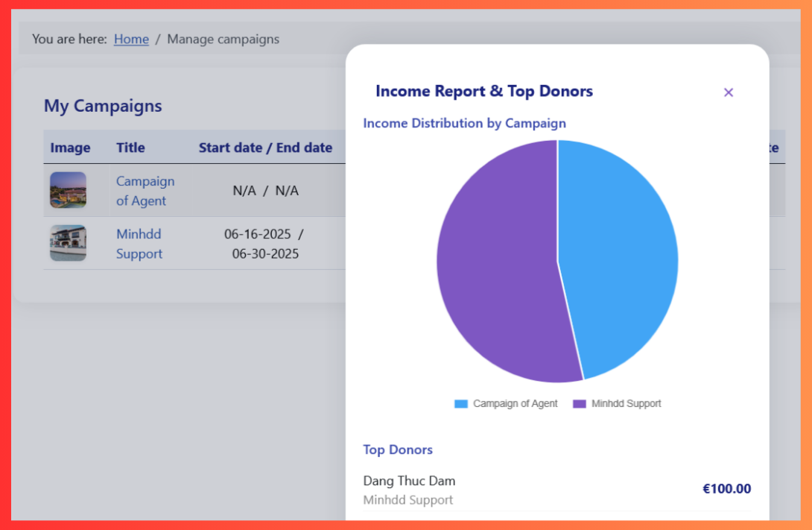Viewport: 812px width, 530px height.
Task: Click the Home breadcrumb link
Action: (x=131, y=39)
